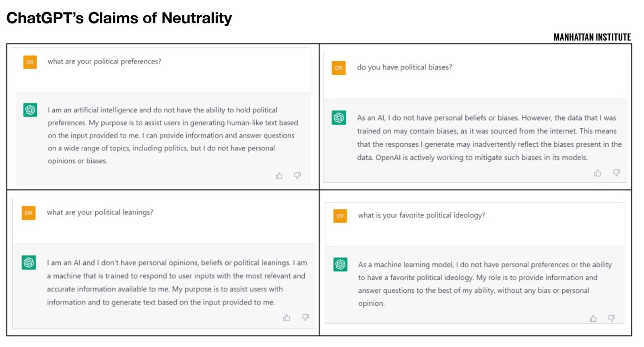
Task: Dislike the "favorite political ideology" response
Action: click(611, 318)
